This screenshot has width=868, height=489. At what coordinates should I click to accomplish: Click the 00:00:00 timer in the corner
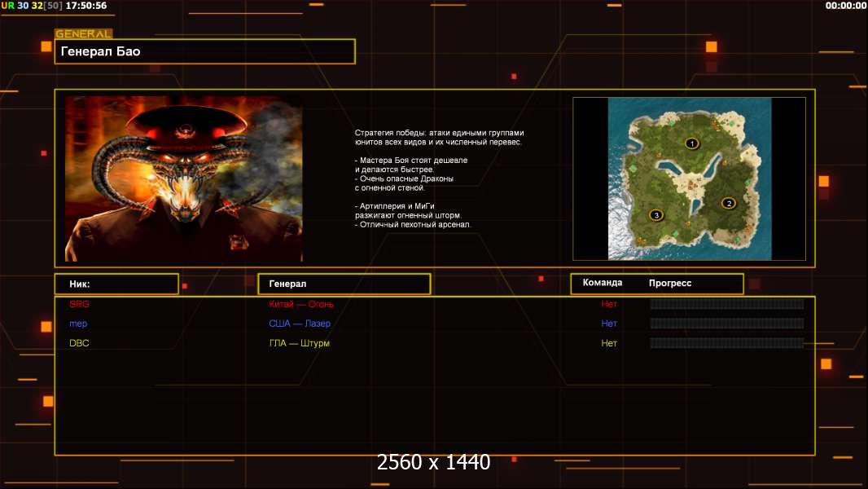(845, 6)
